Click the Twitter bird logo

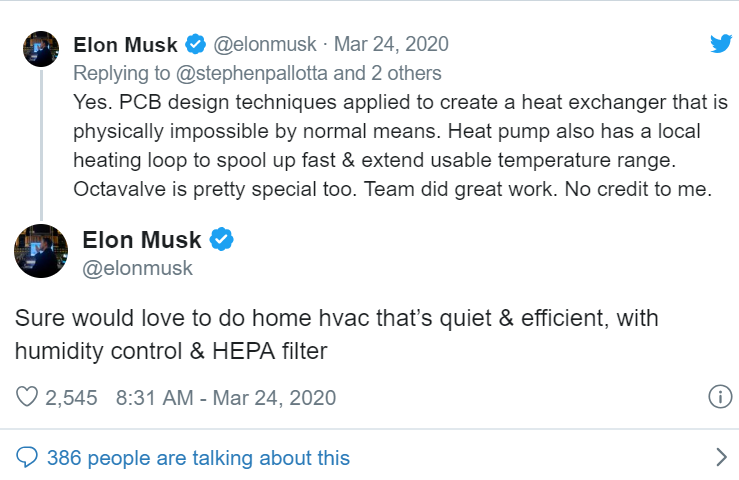click(720, 44)
